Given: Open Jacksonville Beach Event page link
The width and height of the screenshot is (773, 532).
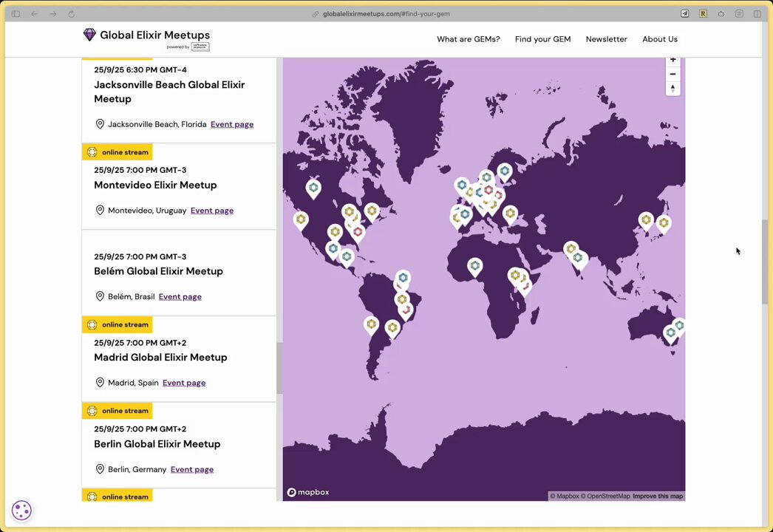Looking at the screenshot, I should (x=232, y=124).
